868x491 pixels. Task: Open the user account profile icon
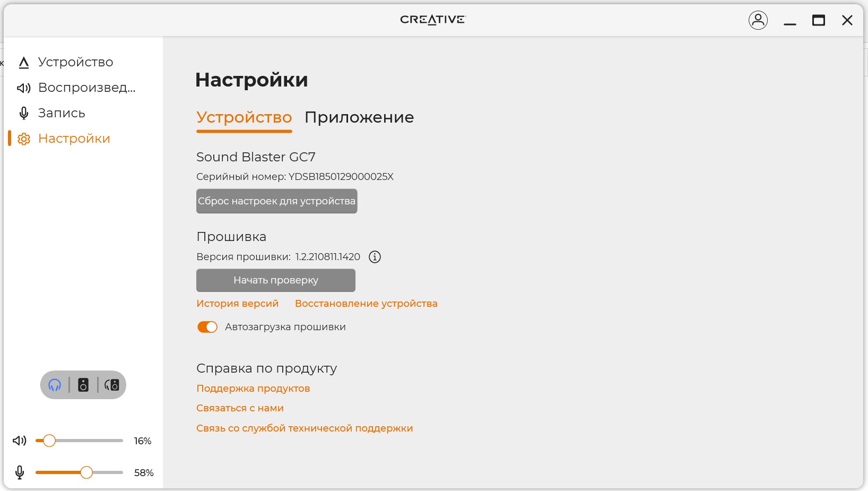click(x=758, y=20)
